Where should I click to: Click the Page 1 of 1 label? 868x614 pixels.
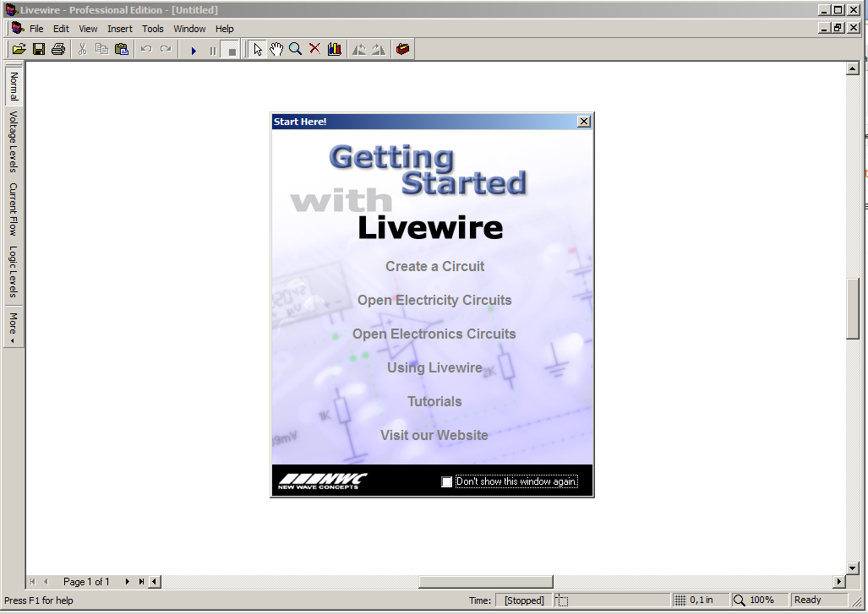click(86, 581)
